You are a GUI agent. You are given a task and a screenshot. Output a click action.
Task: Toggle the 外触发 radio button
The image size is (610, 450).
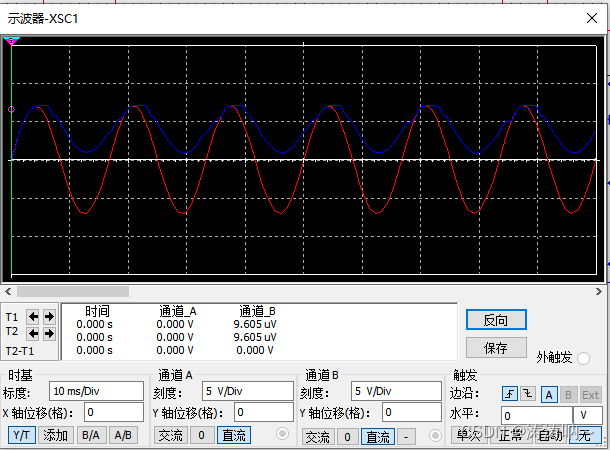(584, 358)
